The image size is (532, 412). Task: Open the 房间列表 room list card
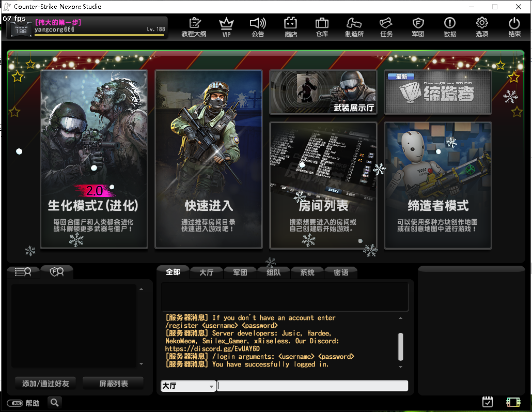click(323, 186)
